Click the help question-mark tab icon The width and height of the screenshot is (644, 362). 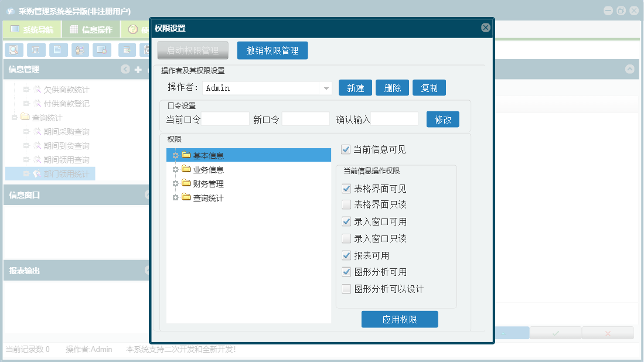(x=132, y=29)
